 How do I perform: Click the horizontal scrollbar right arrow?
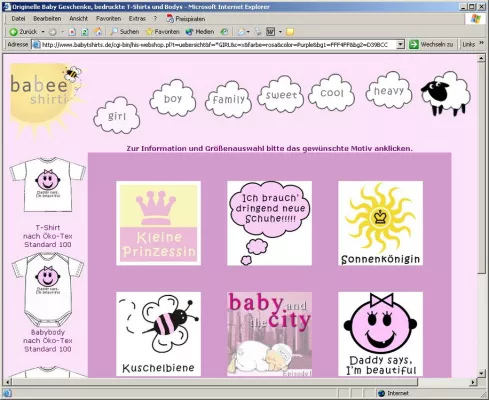coord(473,382)
